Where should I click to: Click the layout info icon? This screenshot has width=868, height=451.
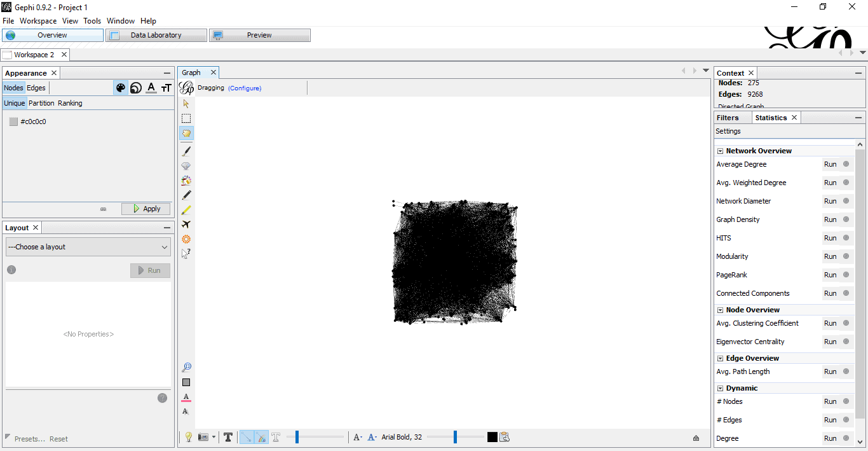point(11,270)
